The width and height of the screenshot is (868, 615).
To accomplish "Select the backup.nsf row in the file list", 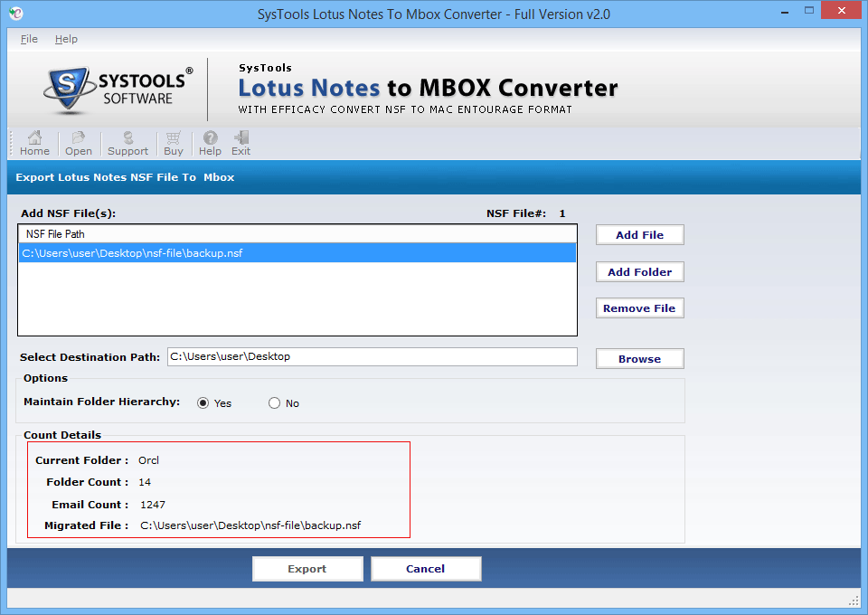I will pos(297,253).
